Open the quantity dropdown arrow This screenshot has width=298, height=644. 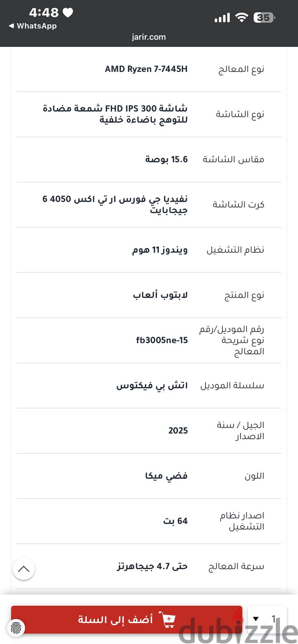(256, 619)
